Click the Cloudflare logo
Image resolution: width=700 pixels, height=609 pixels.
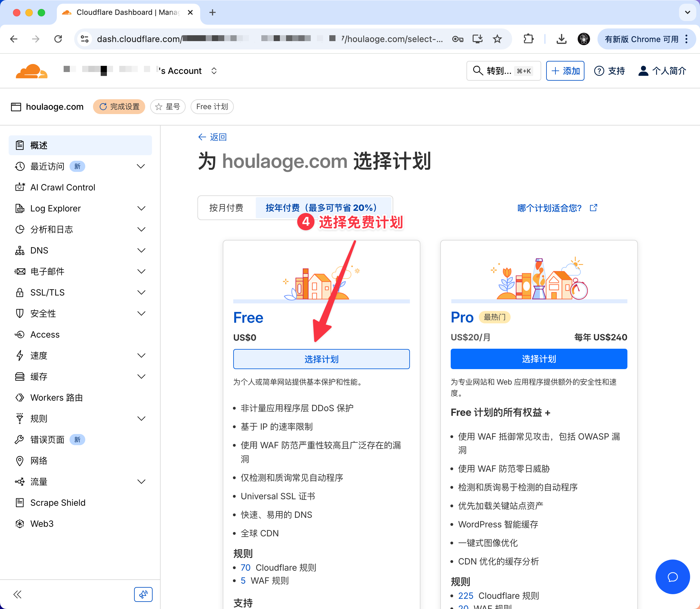coord(31,71)
